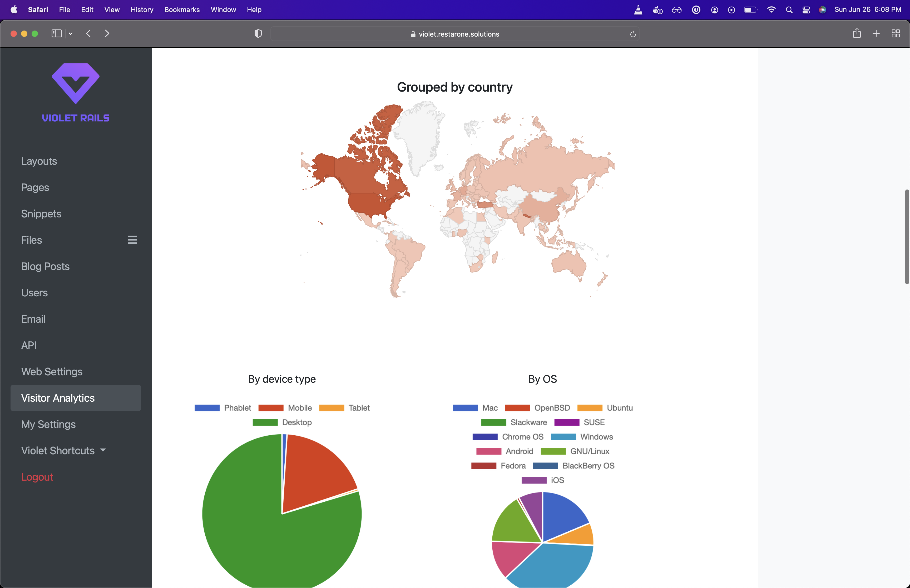Expand the sidebar panel toggle button
The image size is (910, 588).
56,33
